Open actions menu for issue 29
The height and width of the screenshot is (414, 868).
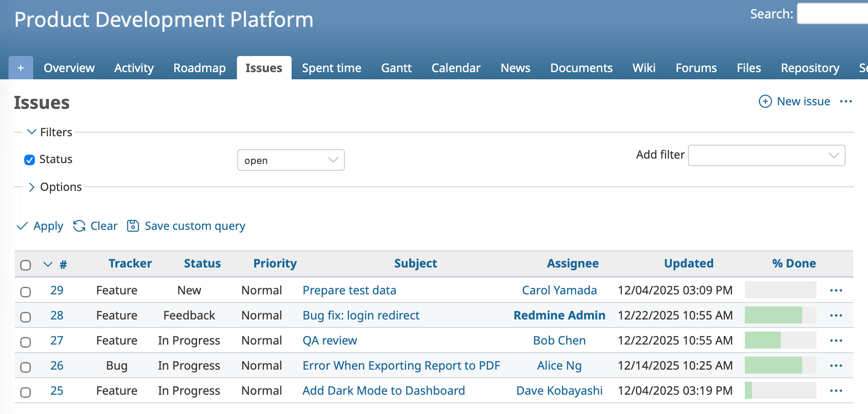[x=836, y=291]
